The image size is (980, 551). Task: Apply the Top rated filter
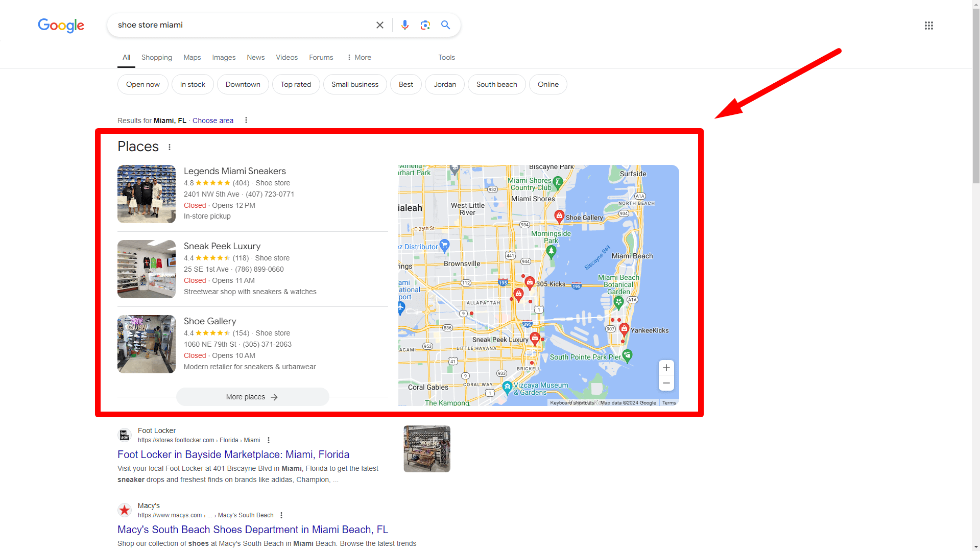296,84
